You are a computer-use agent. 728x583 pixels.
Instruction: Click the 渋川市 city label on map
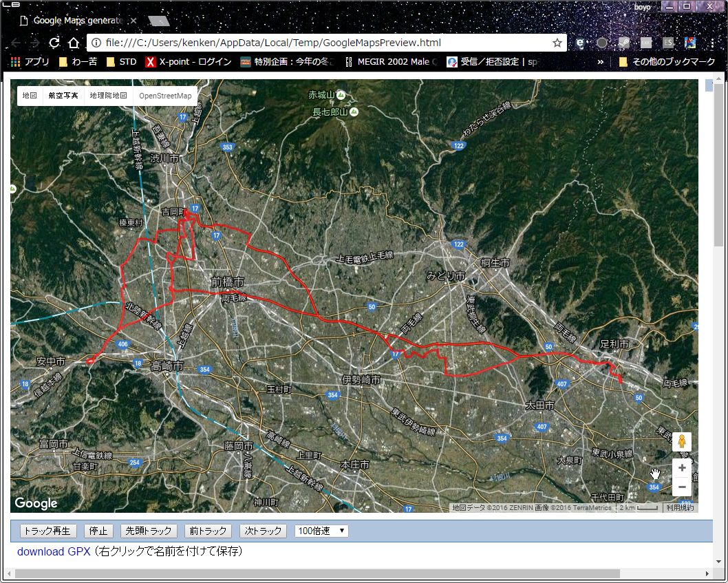[164, 158]
